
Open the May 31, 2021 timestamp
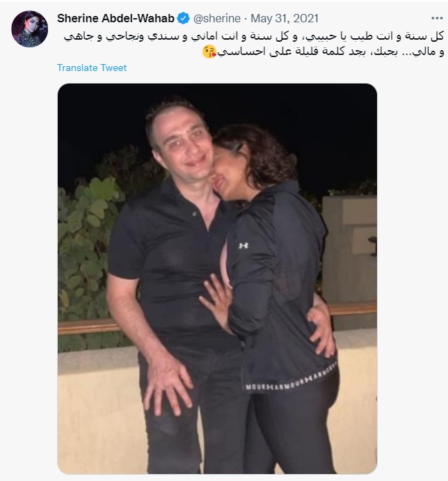[x=285, y=18]
